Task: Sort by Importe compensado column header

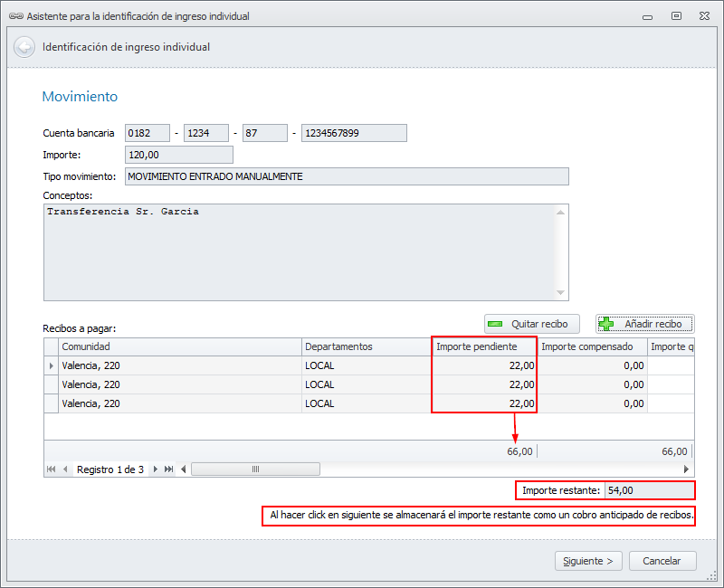Action: click(593, 346)
